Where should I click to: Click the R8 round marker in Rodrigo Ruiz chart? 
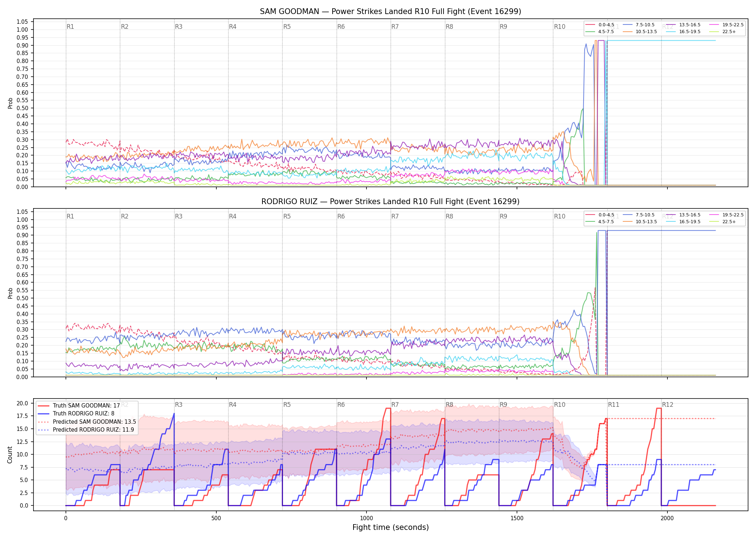tap(449, 216)
